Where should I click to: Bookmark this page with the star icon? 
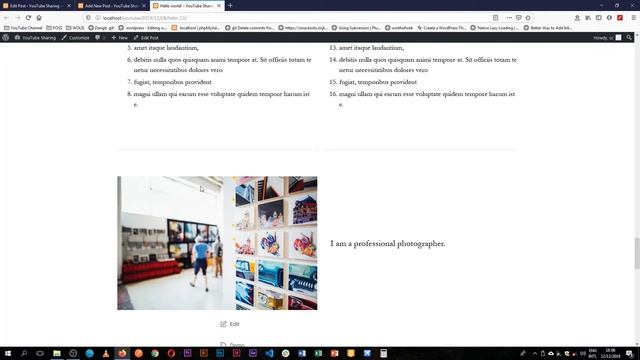click(x=528, y=18)
